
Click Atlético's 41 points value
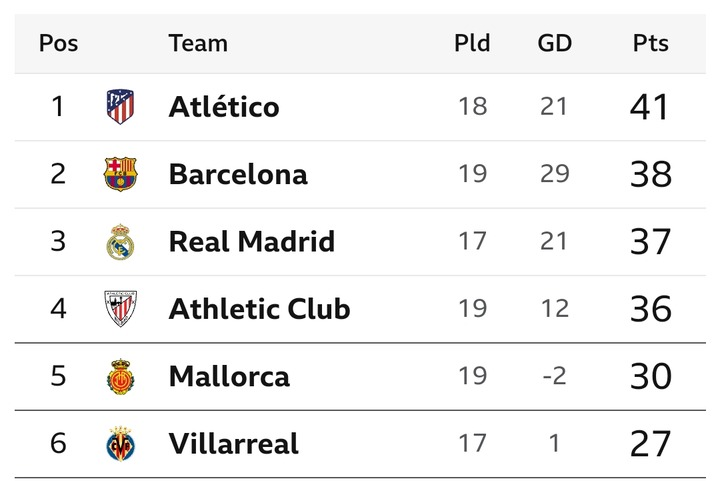649,107
